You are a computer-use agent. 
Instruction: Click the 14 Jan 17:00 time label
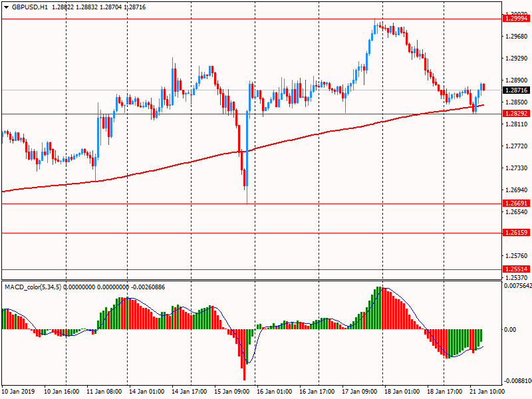[190, 391]
